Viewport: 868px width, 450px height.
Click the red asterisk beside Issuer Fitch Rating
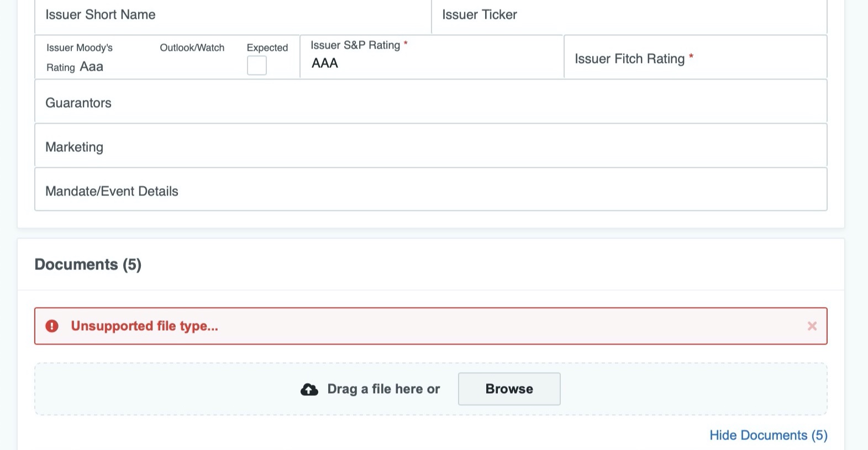click(691, 56)
